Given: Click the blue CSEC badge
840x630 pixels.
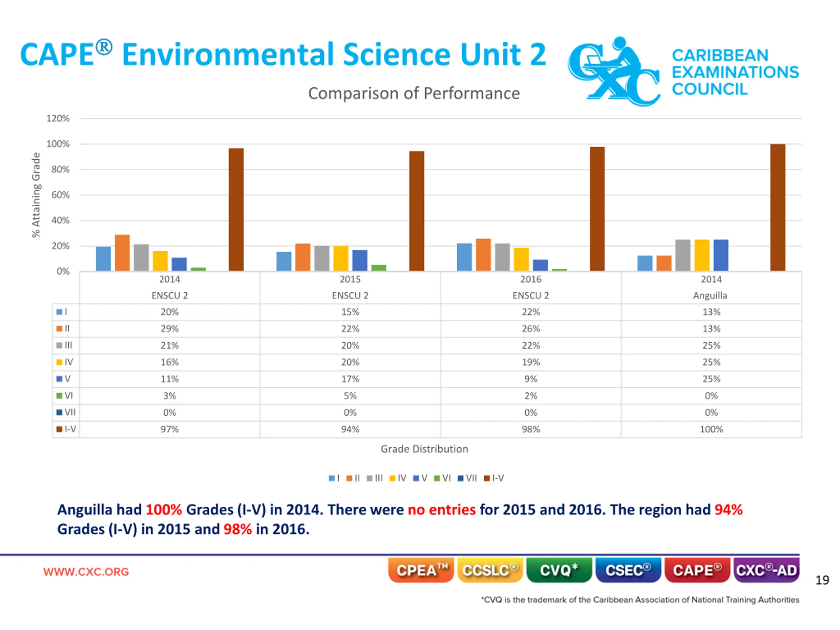Looking at the screenshot, I should tap(628, 570).
